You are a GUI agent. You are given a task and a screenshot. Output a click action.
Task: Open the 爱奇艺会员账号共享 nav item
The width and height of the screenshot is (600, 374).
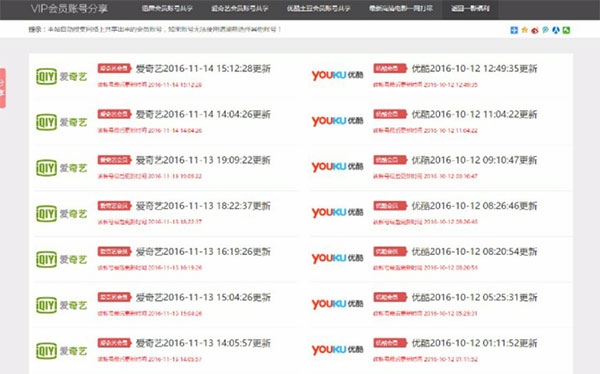pos(240,8)
